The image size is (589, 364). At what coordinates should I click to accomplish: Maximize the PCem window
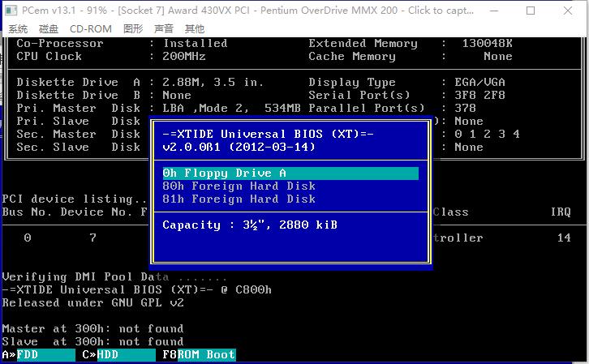(531, 11)
